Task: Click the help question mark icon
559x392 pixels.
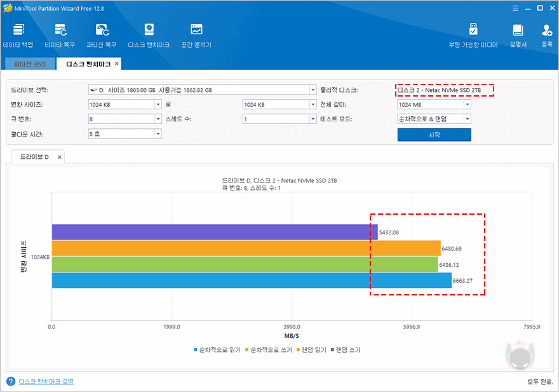Action: [11, 381]
